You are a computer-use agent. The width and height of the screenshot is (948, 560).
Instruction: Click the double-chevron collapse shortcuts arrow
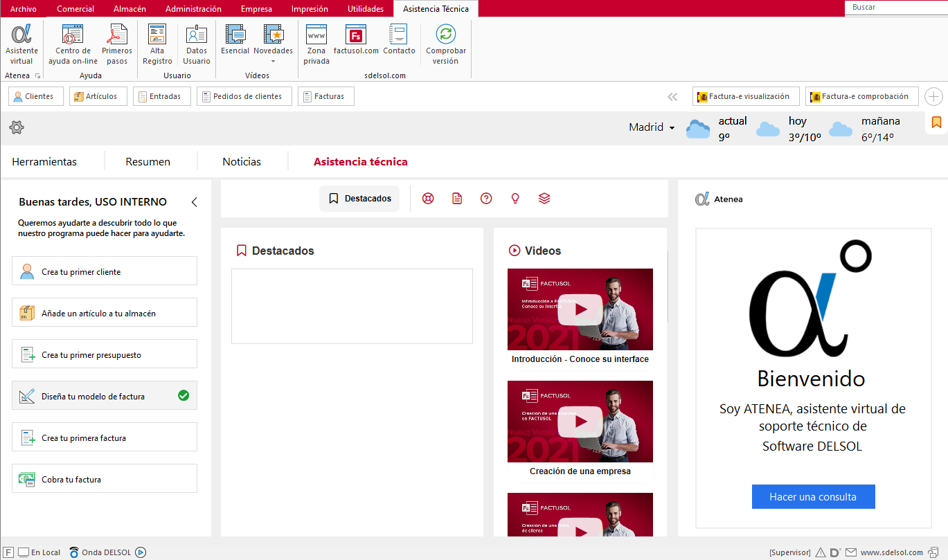672,97
